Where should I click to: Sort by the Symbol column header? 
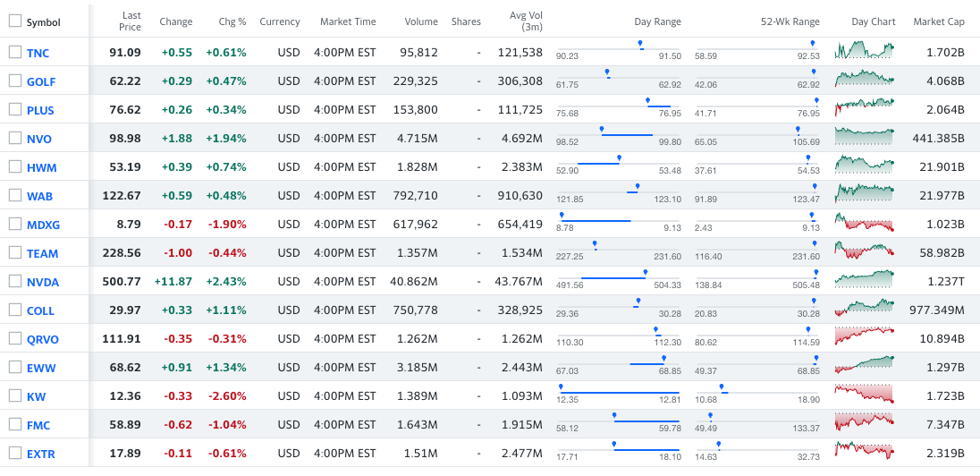[43, 22]
